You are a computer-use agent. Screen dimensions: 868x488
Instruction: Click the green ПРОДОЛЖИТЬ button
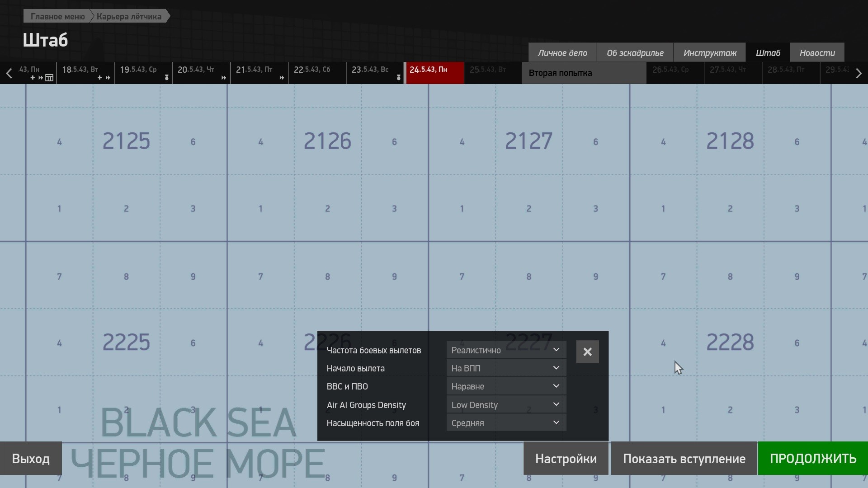click(813, 459)
